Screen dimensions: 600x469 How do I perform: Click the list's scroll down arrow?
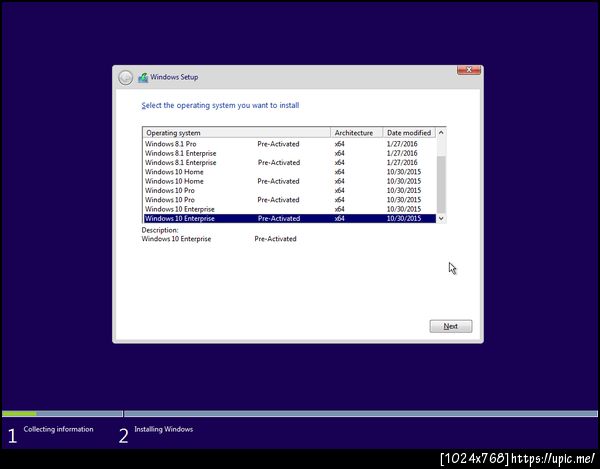click(x=441, y=218)
